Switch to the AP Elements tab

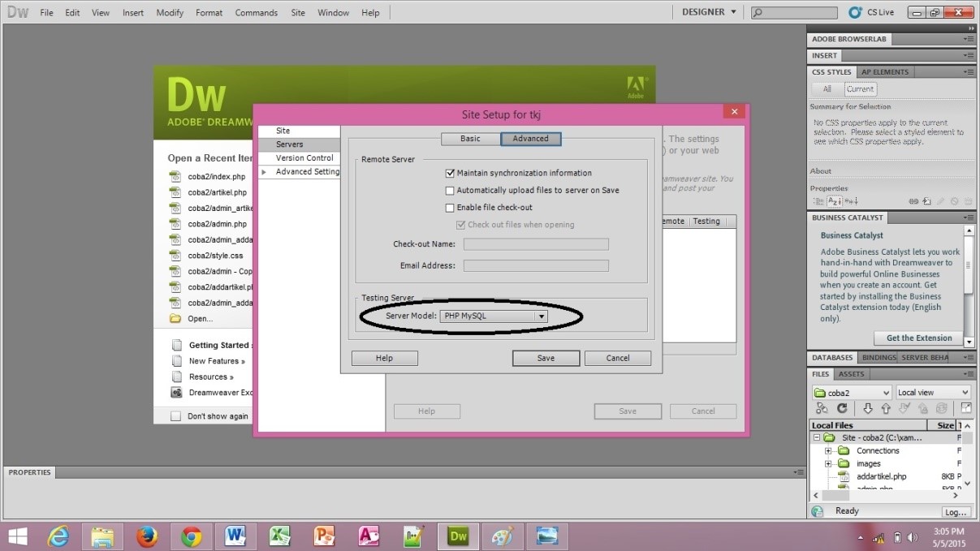tap(885, 71)
